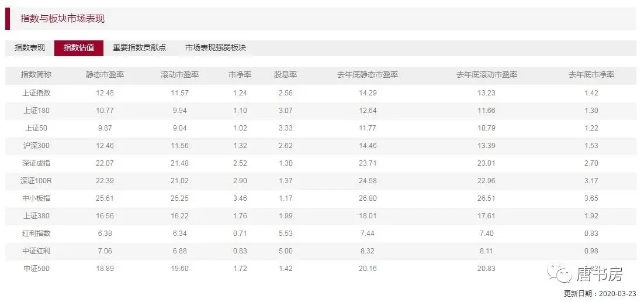Viewport: 644px width, 302px height.
Task: Select the 指数估值 tab
Action: (79, 48)
